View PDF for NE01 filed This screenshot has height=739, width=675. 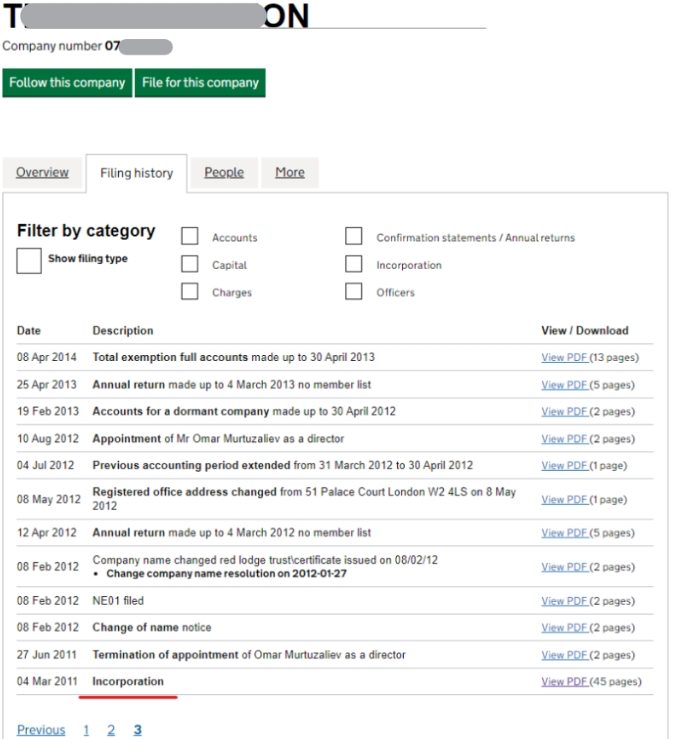(565, 601)
